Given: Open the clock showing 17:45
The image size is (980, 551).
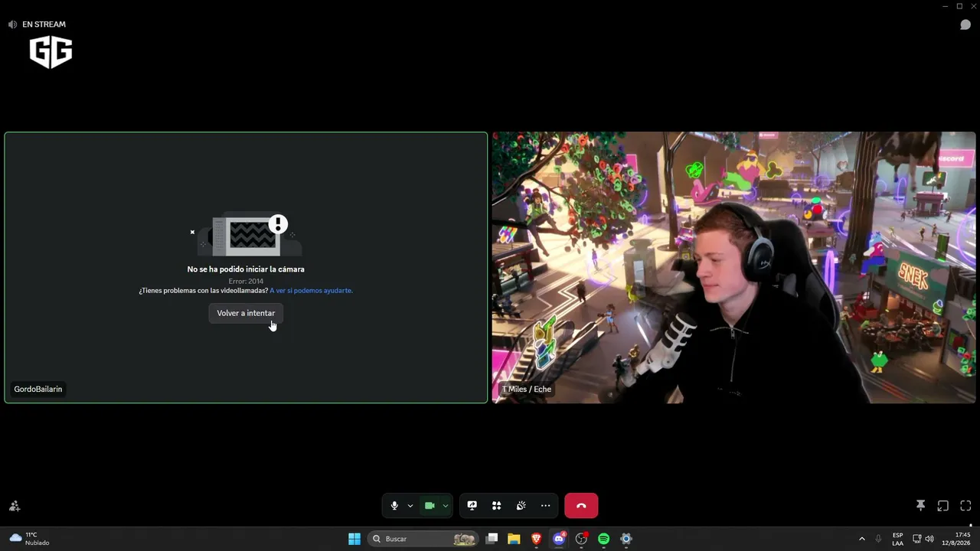Looking at the screenshot, I should [956, 539].
